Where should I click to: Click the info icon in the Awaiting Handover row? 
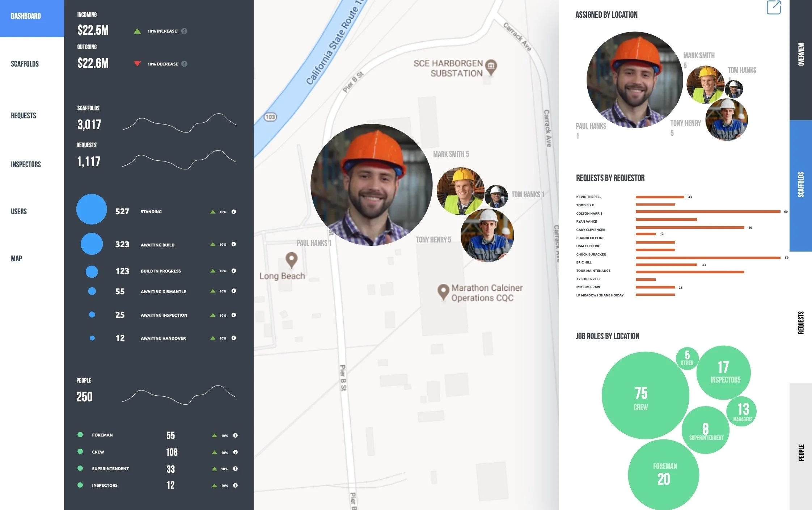pyautogui.click(x=234, y=338)
